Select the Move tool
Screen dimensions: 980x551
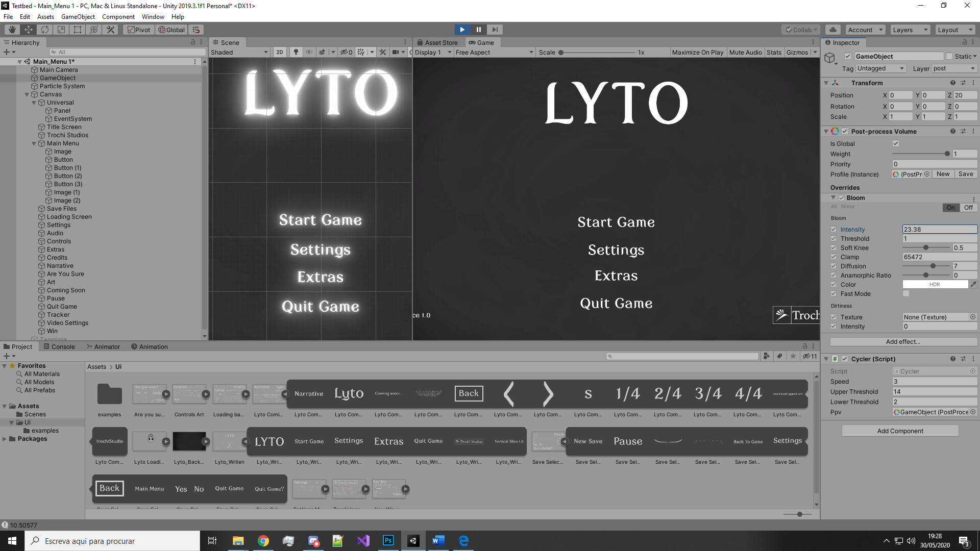coord(29,30)
